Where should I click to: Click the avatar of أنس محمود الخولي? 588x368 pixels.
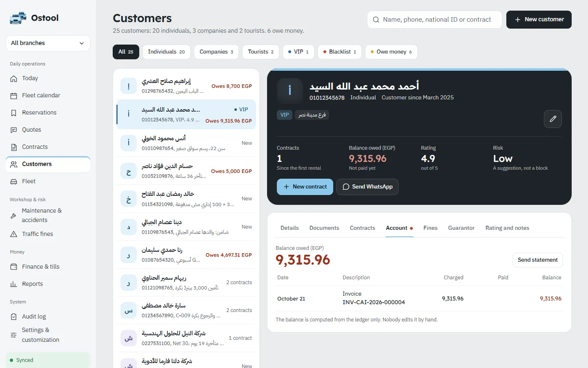tap(129, 143)
